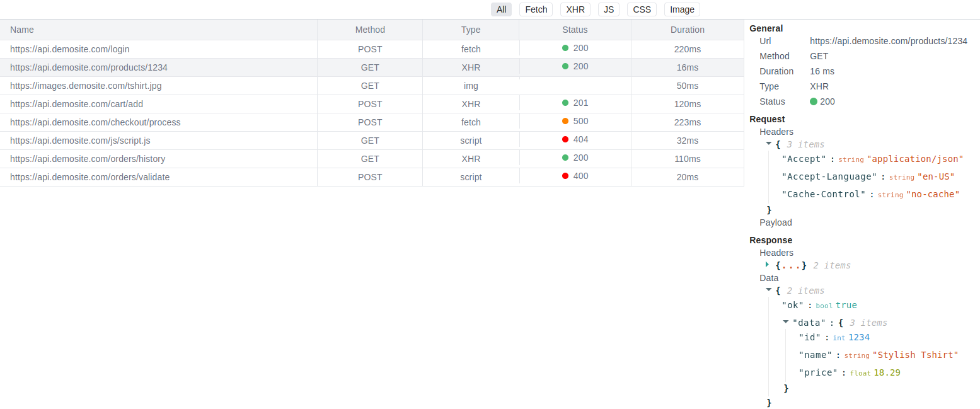
Task: Click the Status column header
Action: coord(574,30)
